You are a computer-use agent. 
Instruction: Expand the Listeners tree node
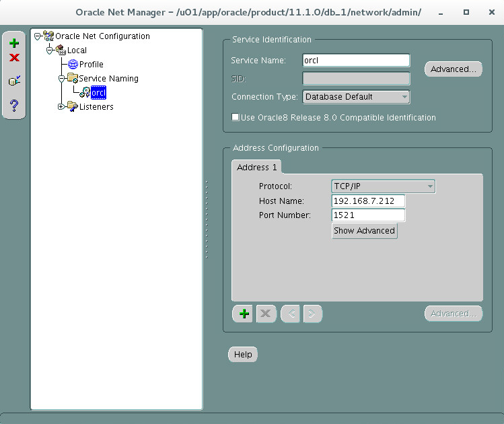(61, 106)
